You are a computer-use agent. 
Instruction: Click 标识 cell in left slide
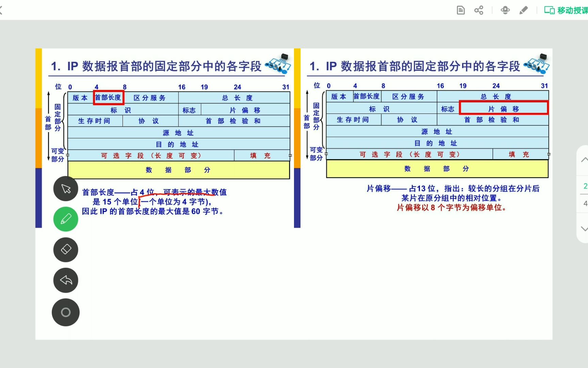123,110
